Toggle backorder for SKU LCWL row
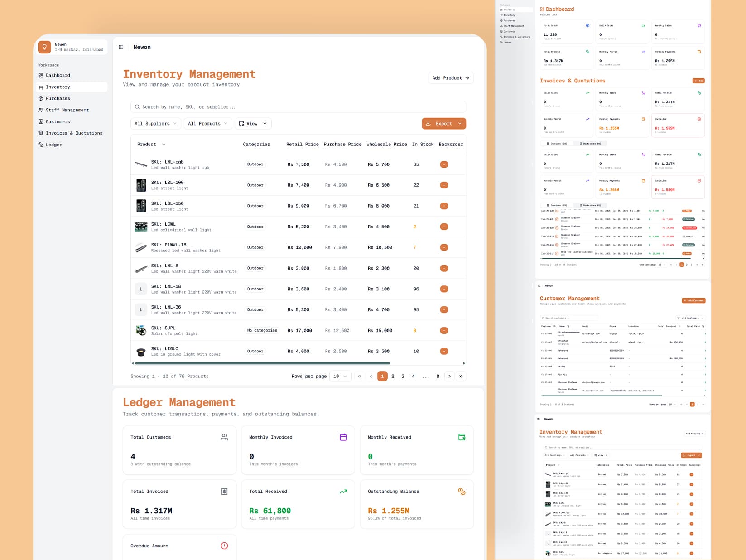The image size is (746, 560). click(x=444, y=227)
